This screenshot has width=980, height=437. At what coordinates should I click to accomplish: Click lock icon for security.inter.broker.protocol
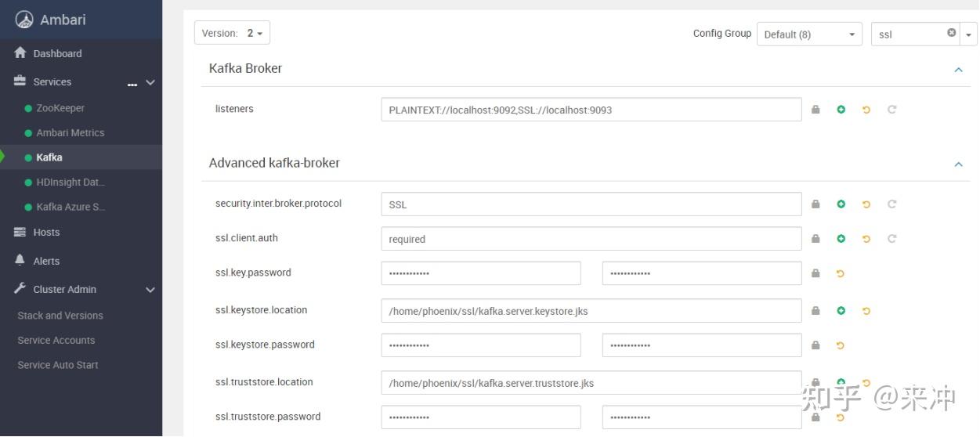pos(815,204)
